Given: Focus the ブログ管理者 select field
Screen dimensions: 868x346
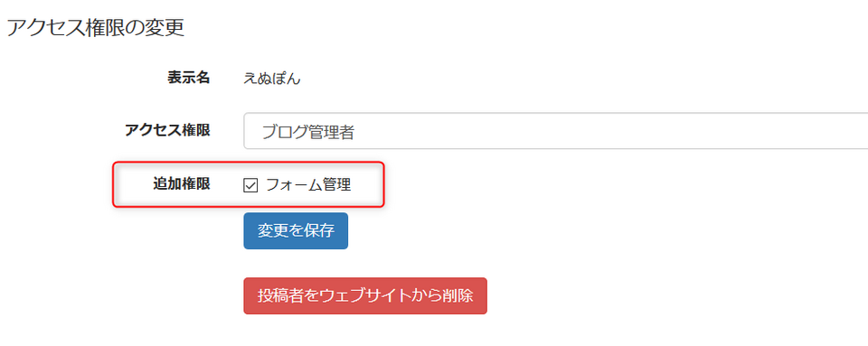Looking at the screenshot, I should pos(555,131).
